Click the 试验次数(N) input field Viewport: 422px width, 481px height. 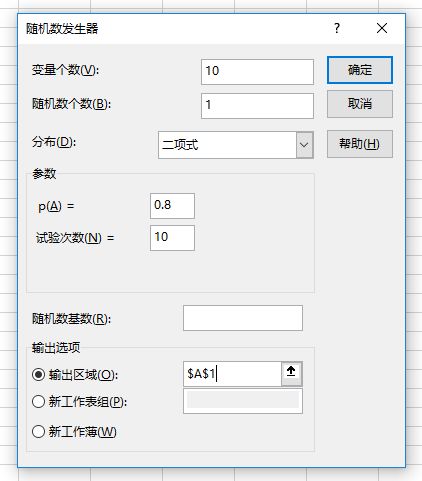pyautogui.click(x=172, y=238)
